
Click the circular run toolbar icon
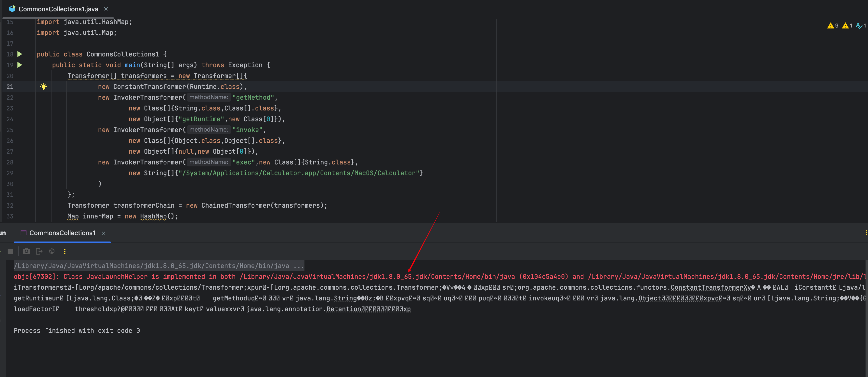click(x=52, y=251)
